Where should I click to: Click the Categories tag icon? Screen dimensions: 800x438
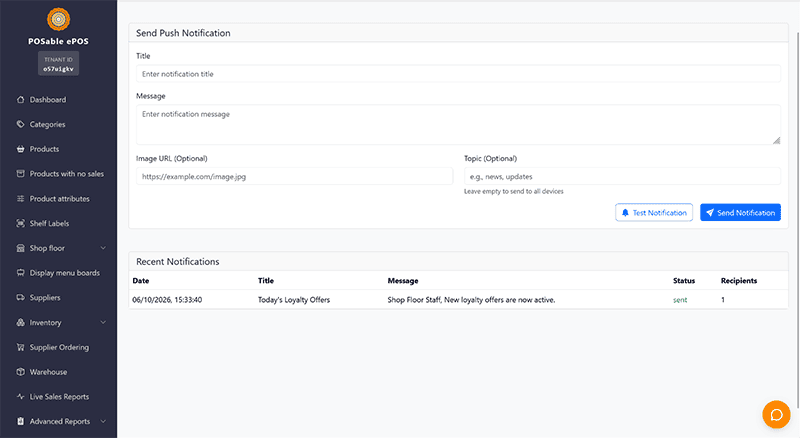[x=20, y=124]
